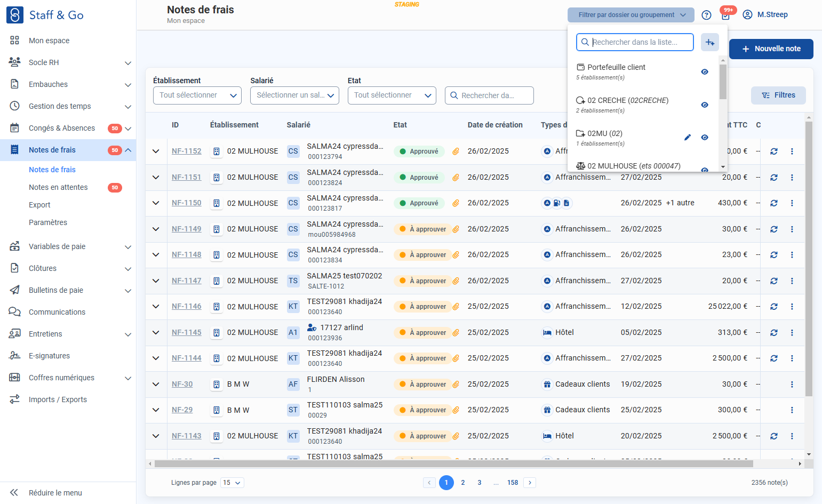The width and height of the screenshot is (822, 504).
Task: Expand Socle RH menu in sidebar
Action: click(x=68, y=62)
